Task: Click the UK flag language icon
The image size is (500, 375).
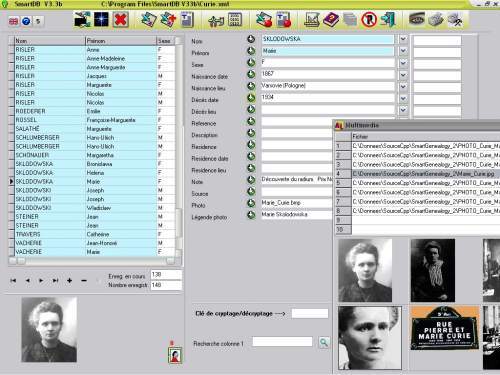Action: [13, 21]
